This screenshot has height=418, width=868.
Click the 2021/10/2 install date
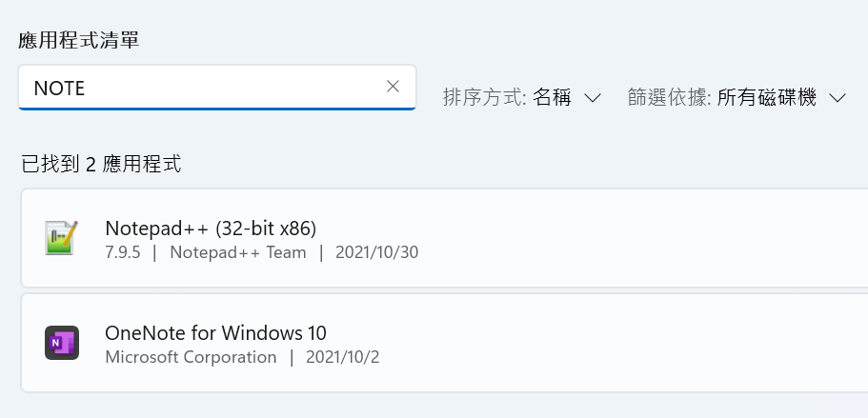343,357
